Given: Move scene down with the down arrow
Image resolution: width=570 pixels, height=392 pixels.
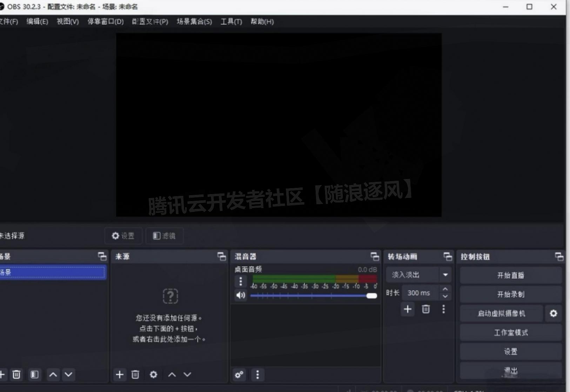Looking at the screenshot, I should click(69, 374).
